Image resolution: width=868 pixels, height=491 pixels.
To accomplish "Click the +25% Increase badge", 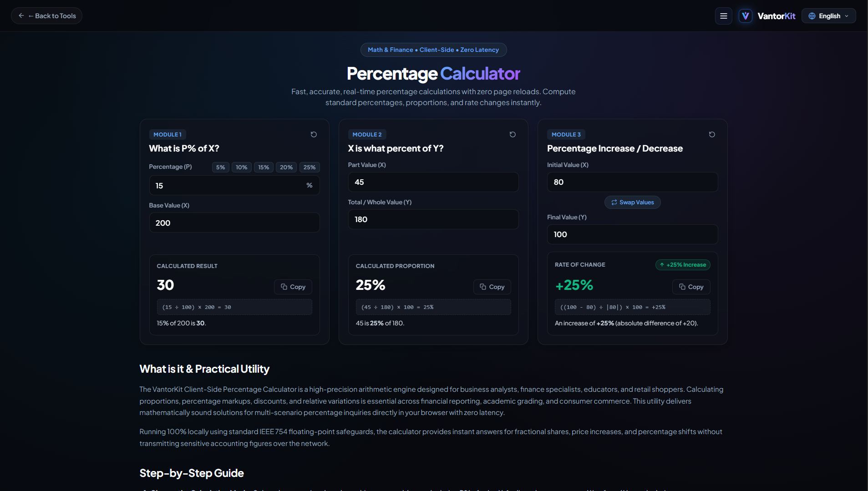I will click(x=683, y=265).
